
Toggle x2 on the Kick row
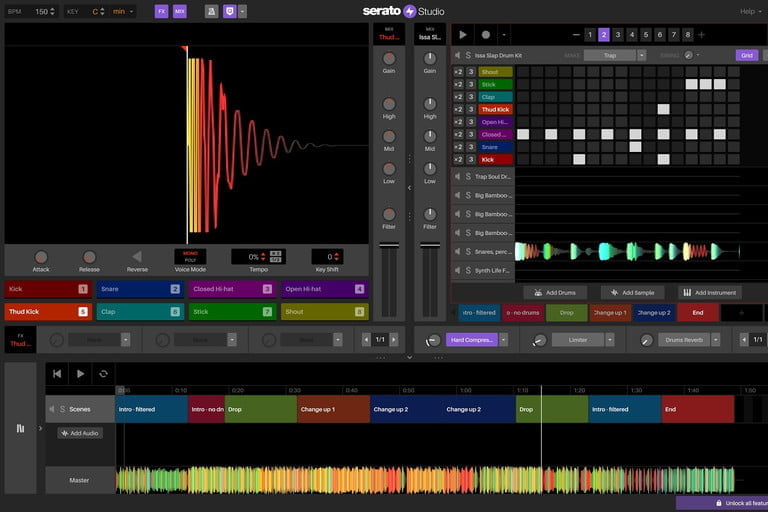point(458,159)
